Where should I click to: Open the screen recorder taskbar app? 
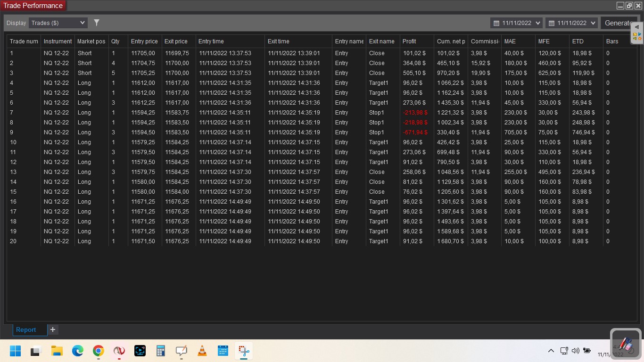click(140, 351)
